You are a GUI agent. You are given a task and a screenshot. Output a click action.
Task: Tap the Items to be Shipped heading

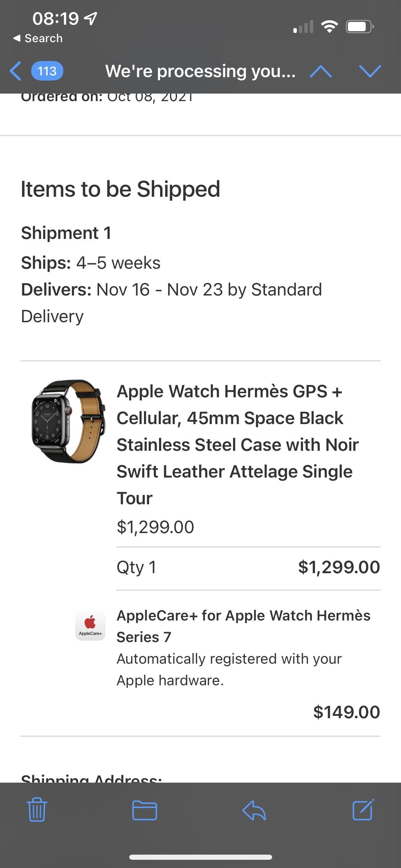120,189
